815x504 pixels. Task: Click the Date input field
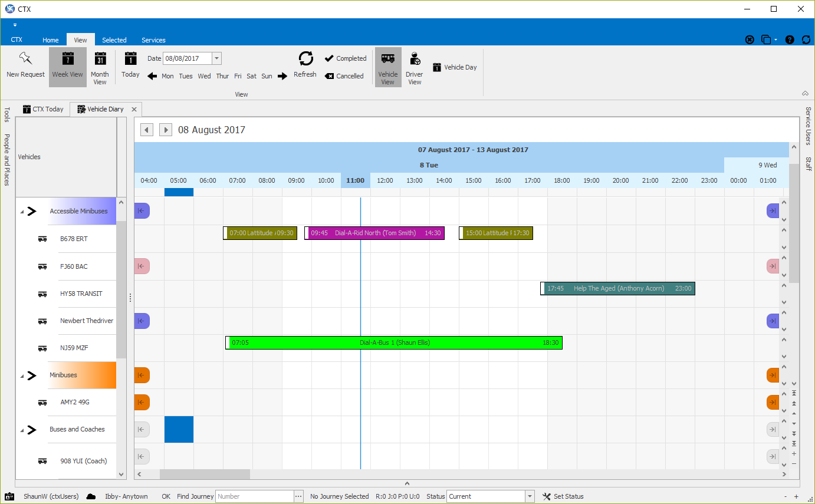tap(188, 58)
